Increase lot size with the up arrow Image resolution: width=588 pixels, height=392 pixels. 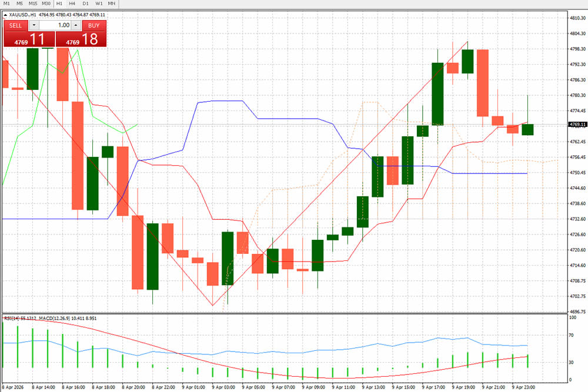point(76,25)
